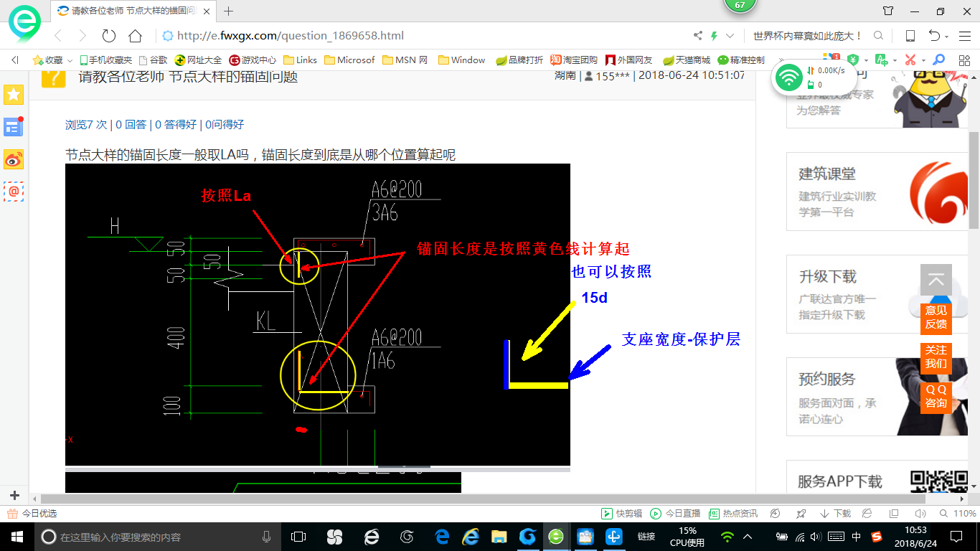Open the Microsof bookmark folder
Viewport: 980px width, 551px height.
tap(350, 60)
